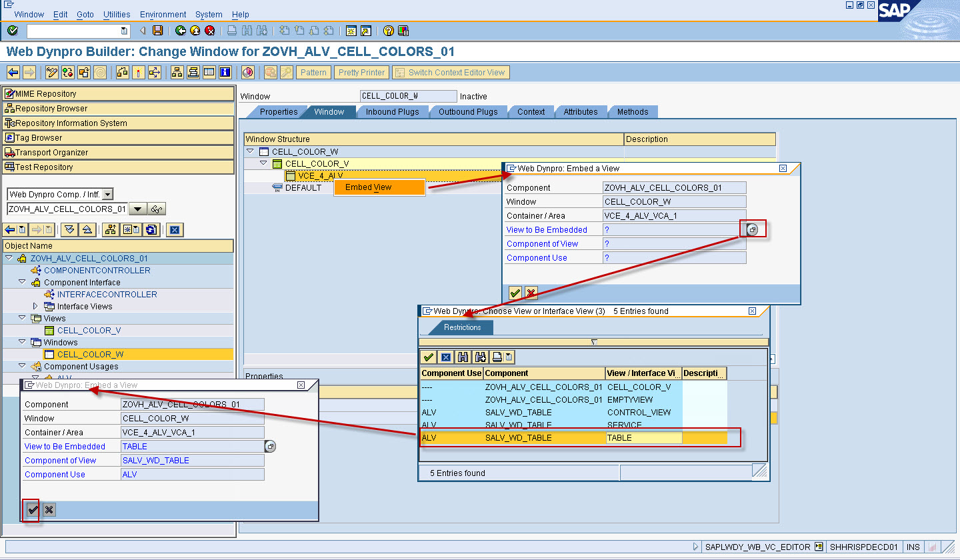The height and width of the screenshot is (560, 960).
Task: Display the component using the glasses icon
Action: [157, 209]
